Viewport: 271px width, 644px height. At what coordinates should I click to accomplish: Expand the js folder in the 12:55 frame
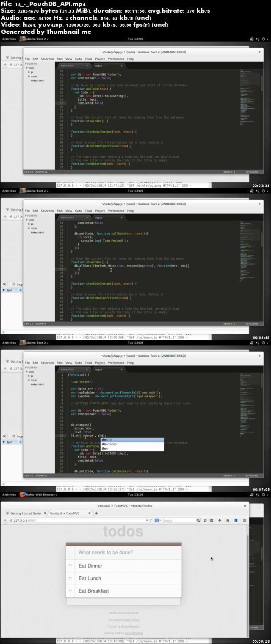coord(29,72)
